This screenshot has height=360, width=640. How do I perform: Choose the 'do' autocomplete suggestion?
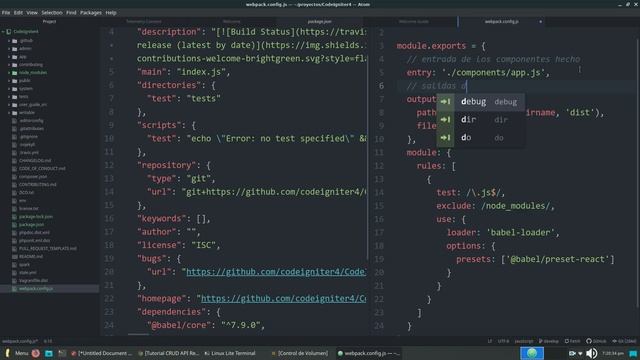(480, 138)
